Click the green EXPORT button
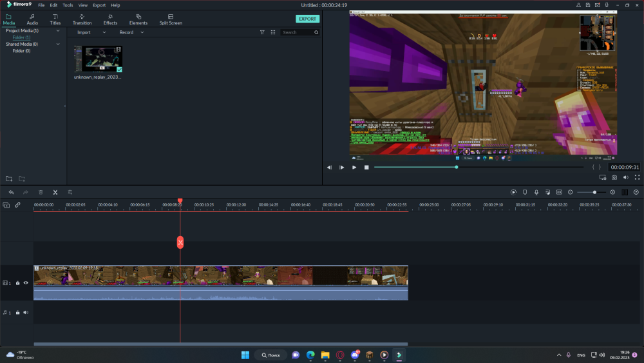 [308, 19]
